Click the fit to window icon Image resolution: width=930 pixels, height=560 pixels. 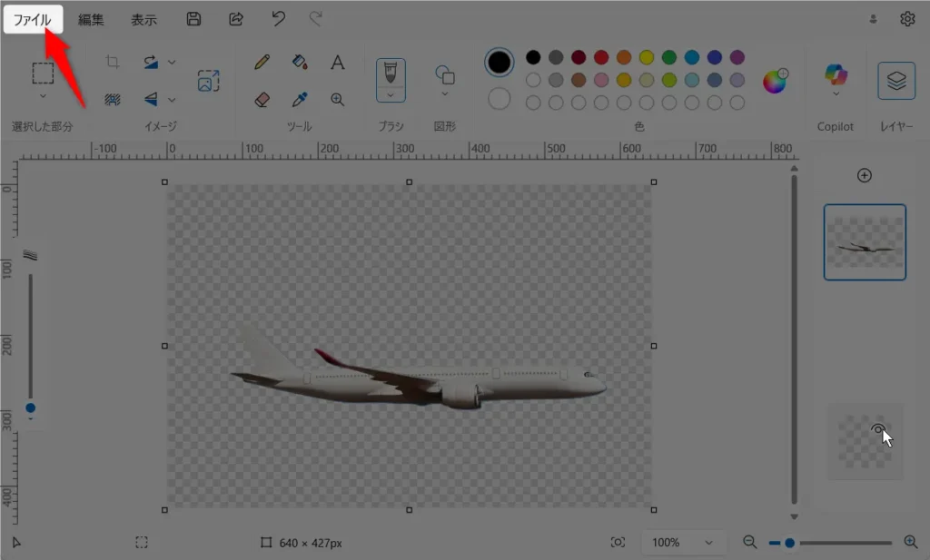618,542
